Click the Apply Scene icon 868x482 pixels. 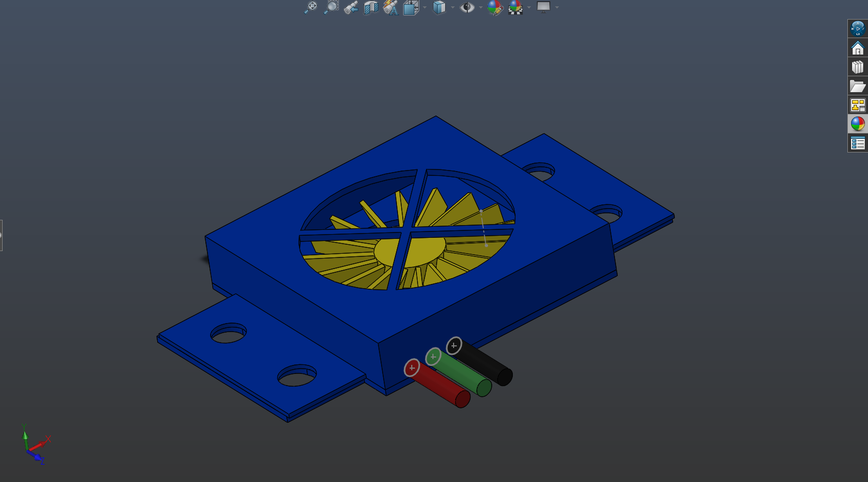[515, 7]
